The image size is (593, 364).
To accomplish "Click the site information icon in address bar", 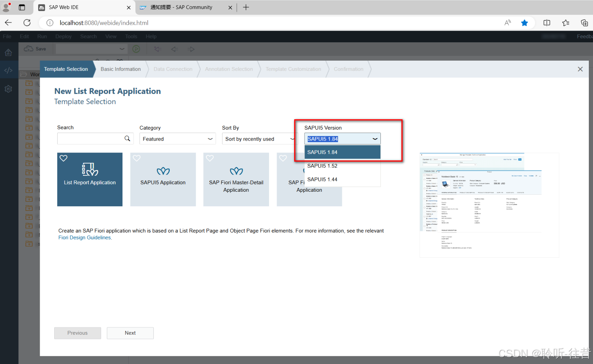I will coord(50,23).
